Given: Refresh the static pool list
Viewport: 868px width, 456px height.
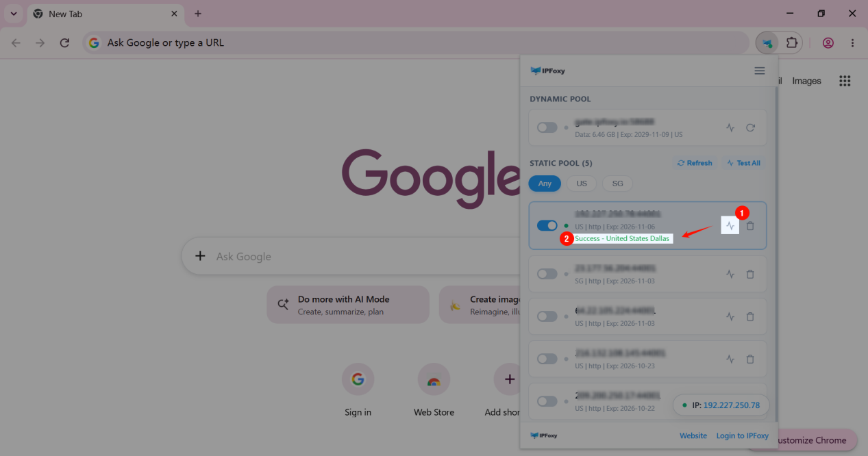Looking at the screenshot, I should click(x=695, y=163).
